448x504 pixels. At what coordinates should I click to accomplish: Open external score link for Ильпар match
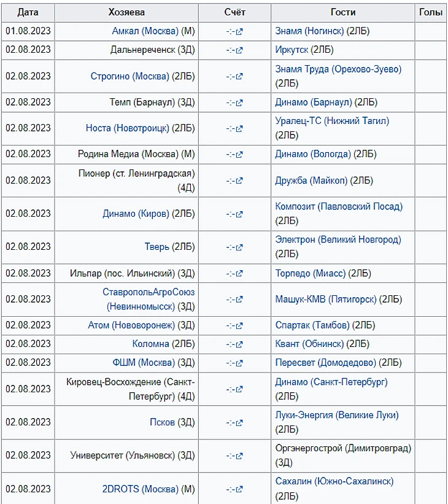click(x=234, y=274)
